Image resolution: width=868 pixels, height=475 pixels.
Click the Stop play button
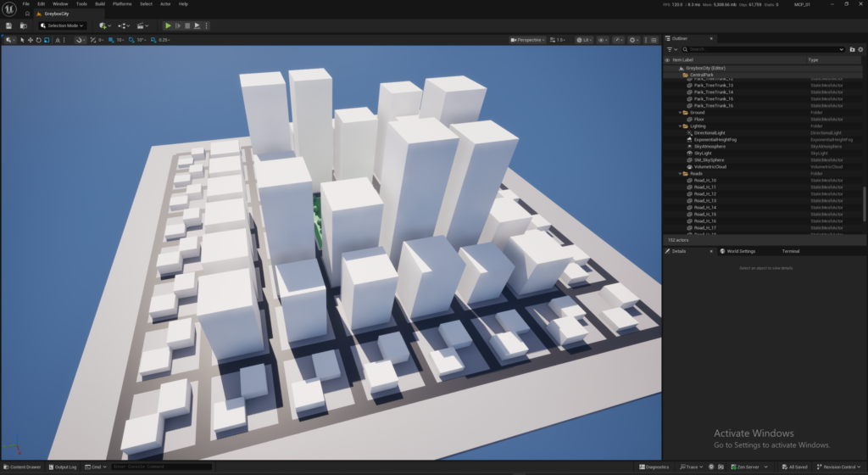(187, 25)
